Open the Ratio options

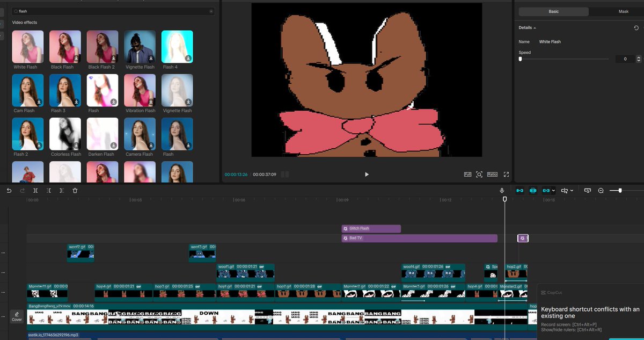(x=492, y=175)
